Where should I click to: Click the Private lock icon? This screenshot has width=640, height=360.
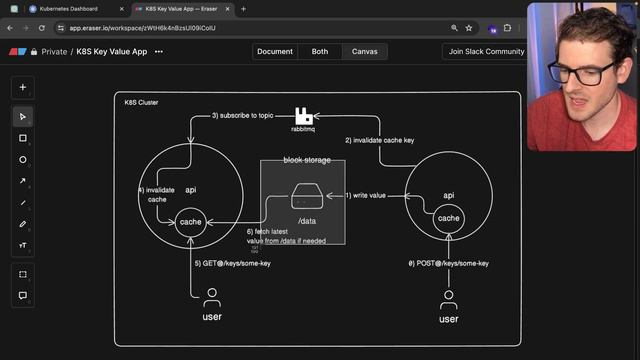coord(34,52)
